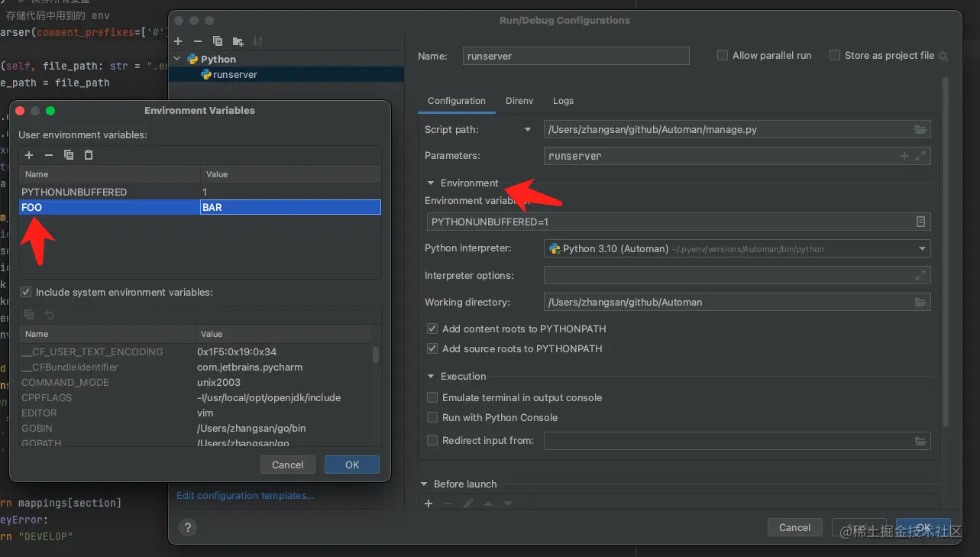Click the folder icon in Redirect input field
Image resolution: width=980 pixels, height=557 pixels.
coord(920,441)
